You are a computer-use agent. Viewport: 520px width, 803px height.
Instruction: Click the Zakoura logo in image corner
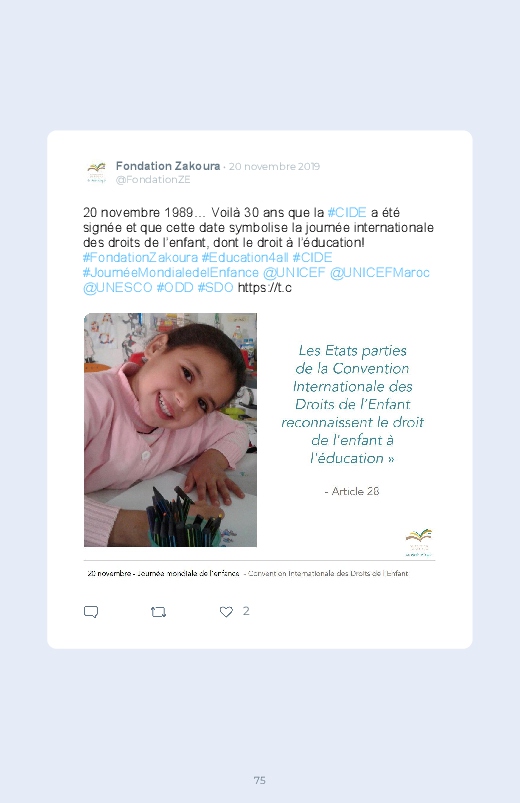419,542
